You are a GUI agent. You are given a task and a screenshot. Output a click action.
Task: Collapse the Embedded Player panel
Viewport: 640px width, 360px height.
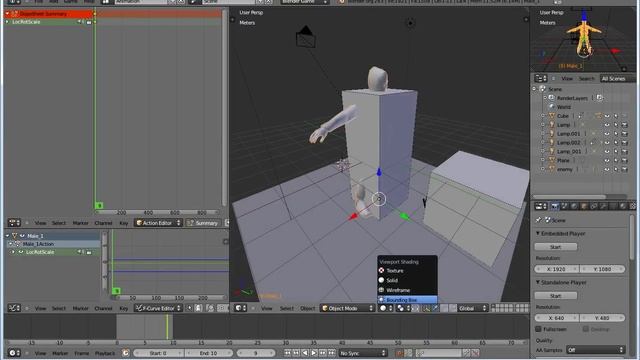[x=538, y=233]
